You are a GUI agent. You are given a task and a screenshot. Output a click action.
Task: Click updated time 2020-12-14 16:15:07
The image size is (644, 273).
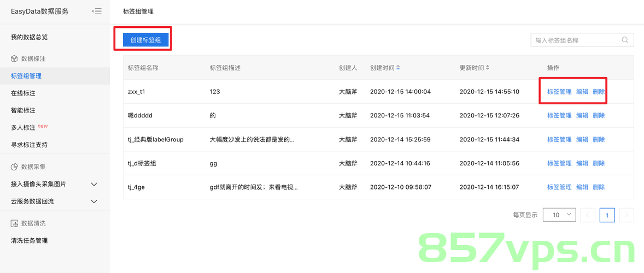click(490, 187)
